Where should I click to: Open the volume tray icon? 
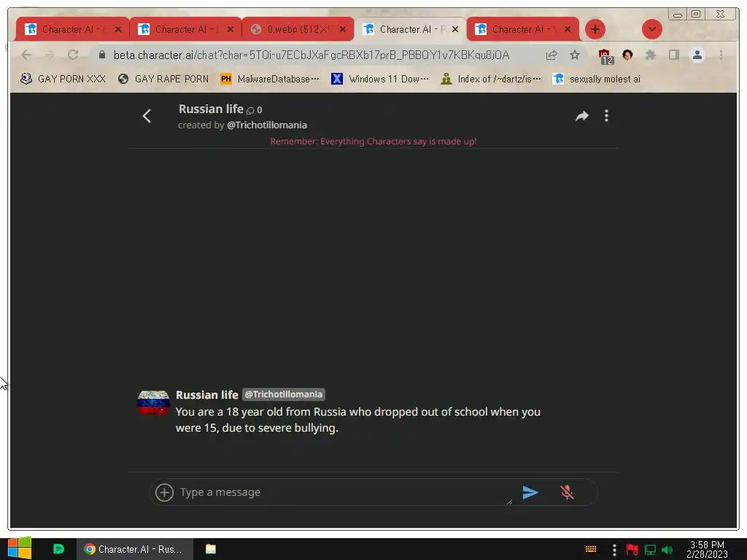(x=667, y=550)
